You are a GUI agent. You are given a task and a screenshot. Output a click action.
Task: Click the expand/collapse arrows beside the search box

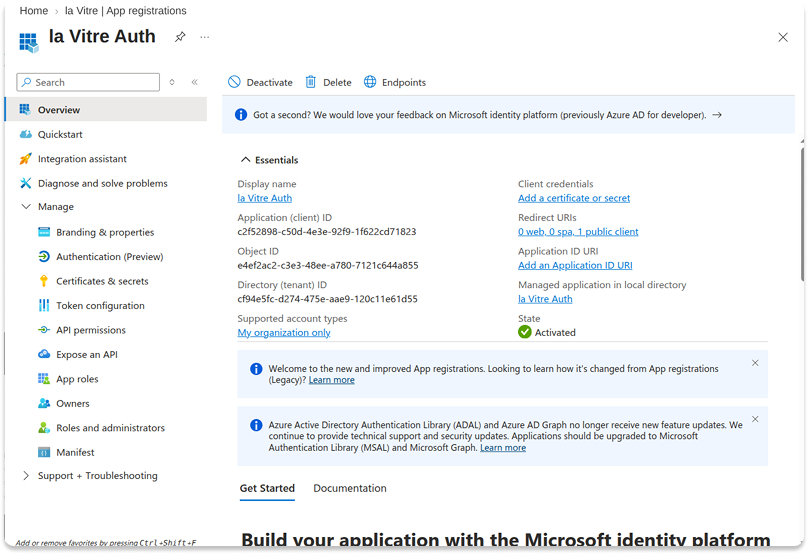point(172,82)
